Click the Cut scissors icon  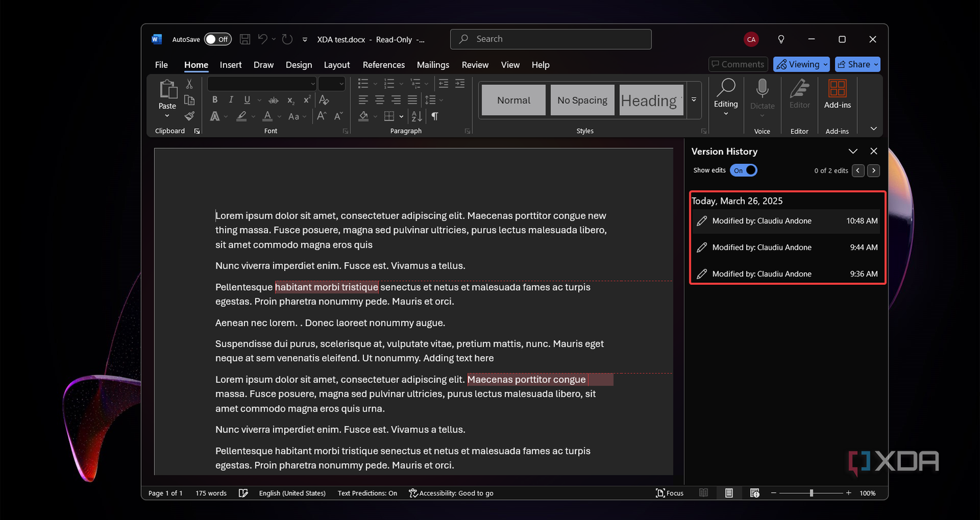point(189,84)
